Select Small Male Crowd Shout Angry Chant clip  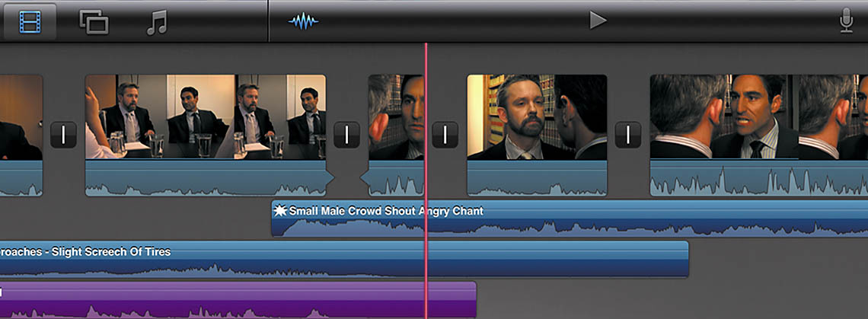point(570,219)
